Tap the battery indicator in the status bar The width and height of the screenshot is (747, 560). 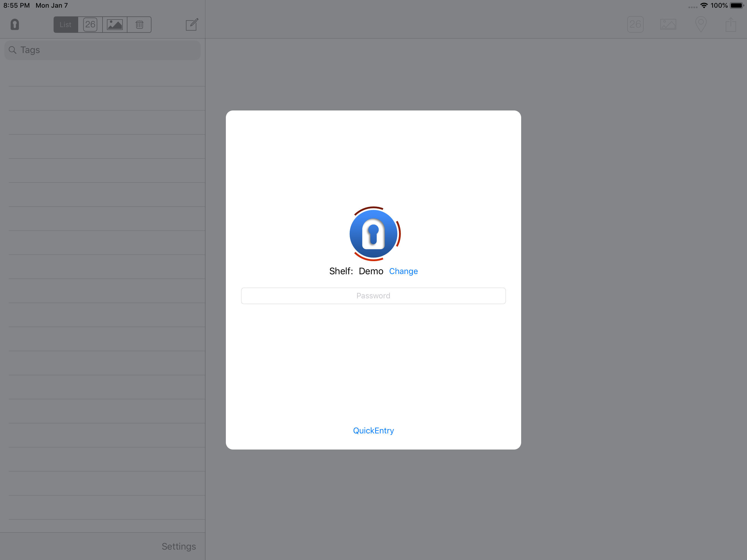(737, 5)
